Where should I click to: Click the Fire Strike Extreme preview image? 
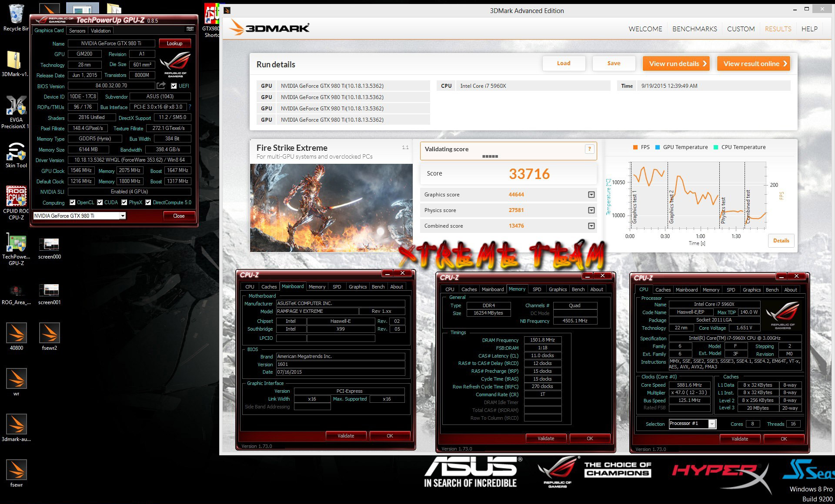(x=331, y=208)
